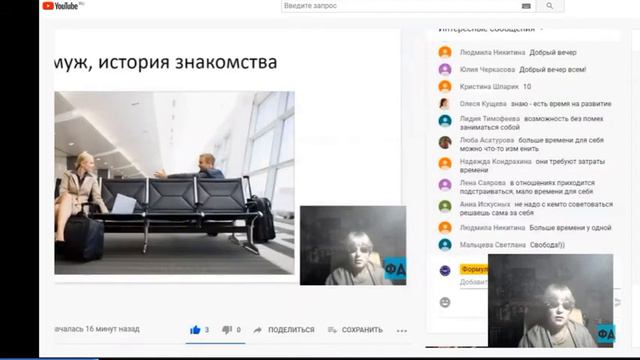Open the on-screen keyboard icon in search
The height and width of the screenshot is (360, 640).
tap(526, 6)
